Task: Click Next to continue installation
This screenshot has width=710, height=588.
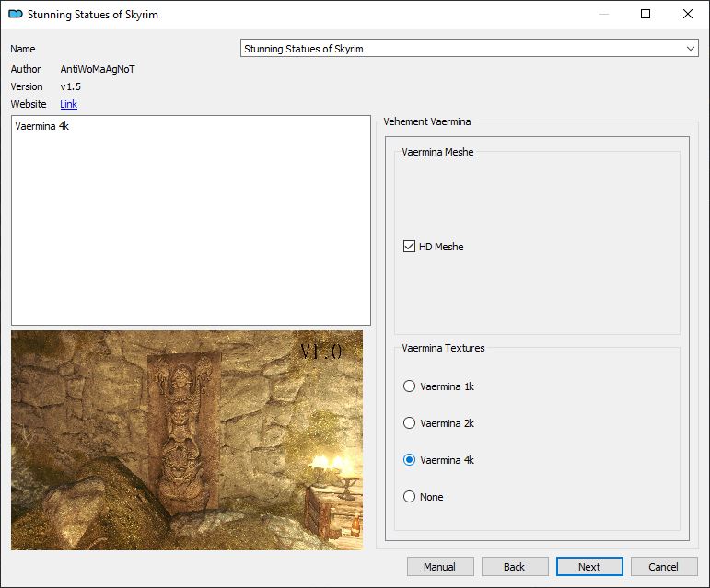Action: pyautogui.click(x=589, y=566)
